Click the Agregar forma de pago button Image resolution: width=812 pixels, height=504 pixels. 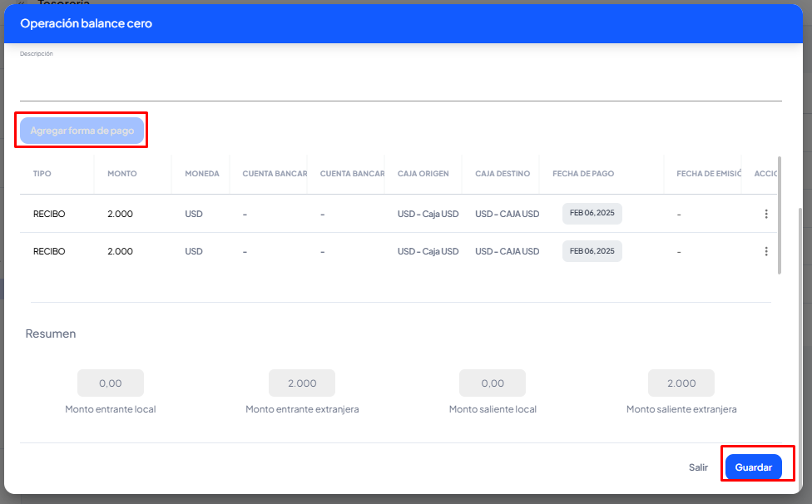82,131
